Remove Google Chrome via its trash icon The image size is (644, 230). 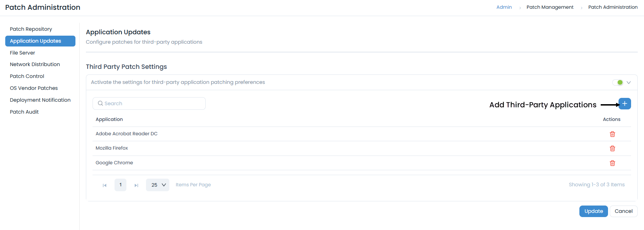pos(612,163)
